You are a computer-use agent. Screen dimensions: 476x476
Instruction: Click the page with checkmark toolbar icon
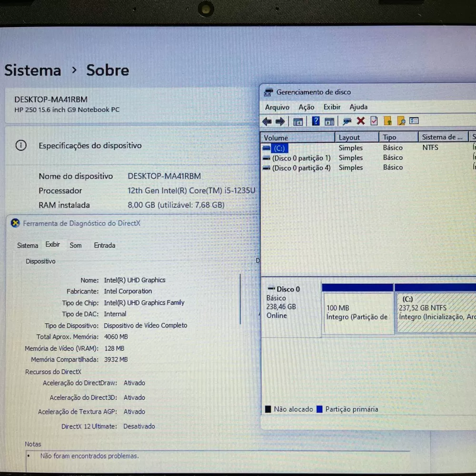coord(374,121)
